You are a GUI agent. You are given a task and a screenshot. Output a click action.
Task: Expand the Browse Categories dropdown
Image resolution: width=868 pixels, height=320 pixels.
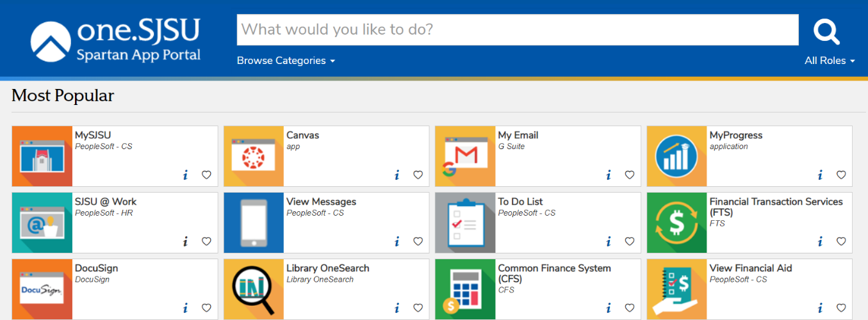tap(286, 61)
